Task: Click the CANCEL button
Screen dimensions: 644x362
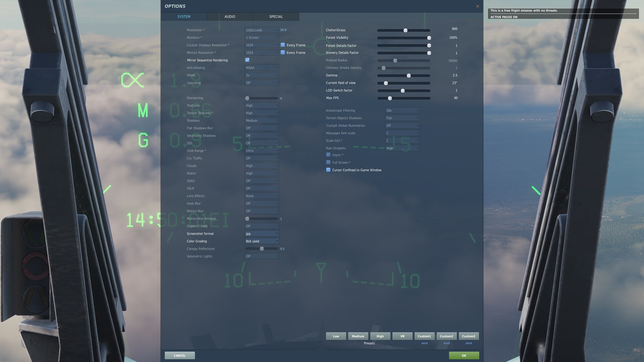Action: [x=180, y=355]
